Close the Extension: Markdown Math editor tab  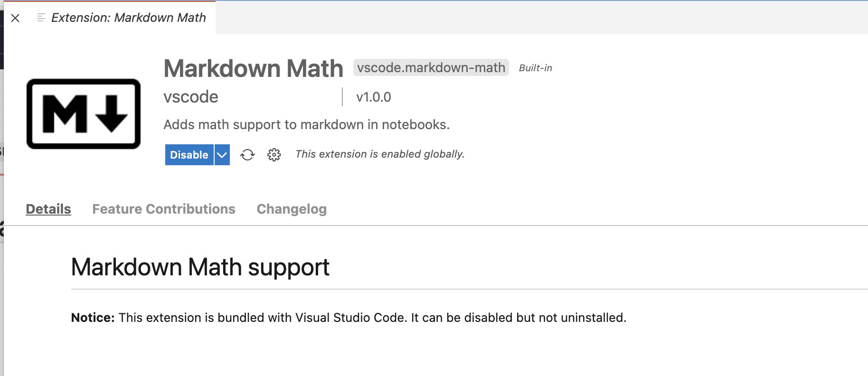pyautogui.click(x=16, y=18)
